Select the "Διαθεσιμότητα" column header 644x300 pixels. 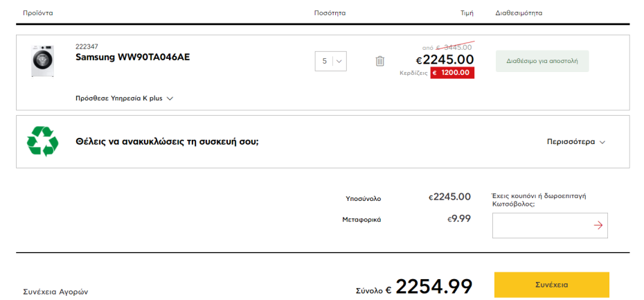[x=519, y=13]
